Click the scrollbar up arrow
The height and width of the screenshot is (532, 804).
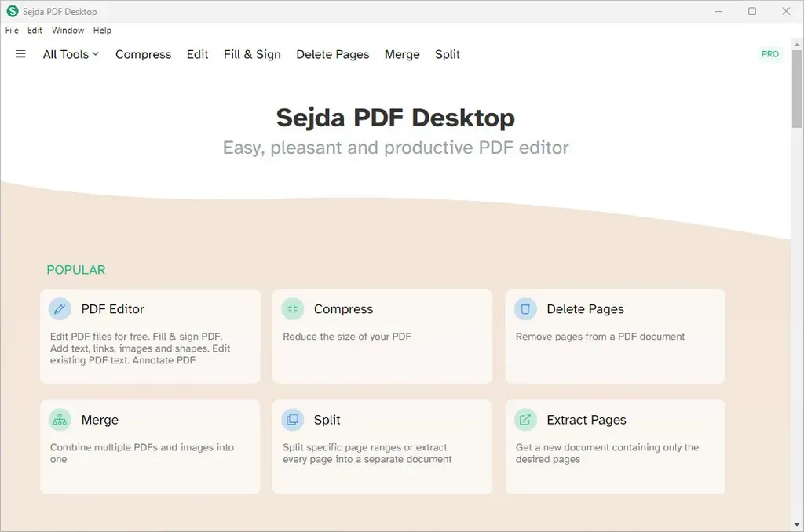tap(796, 45)
